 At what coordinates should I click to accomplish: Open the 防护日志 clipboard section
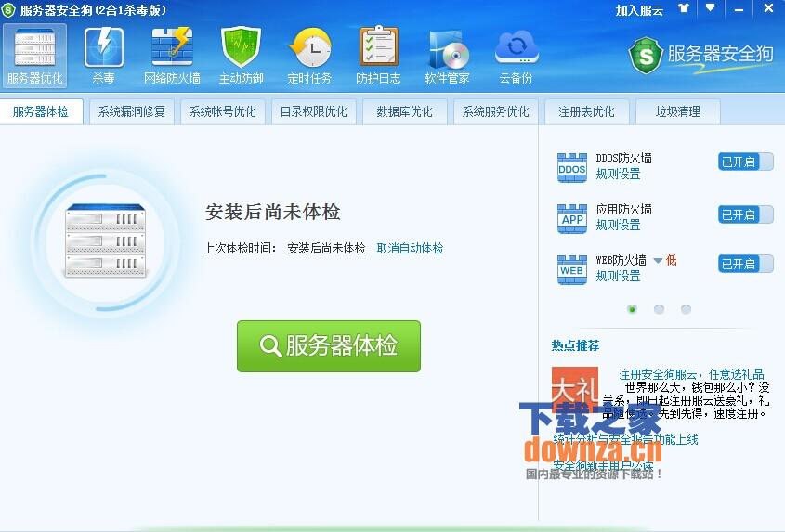(378, 57)
